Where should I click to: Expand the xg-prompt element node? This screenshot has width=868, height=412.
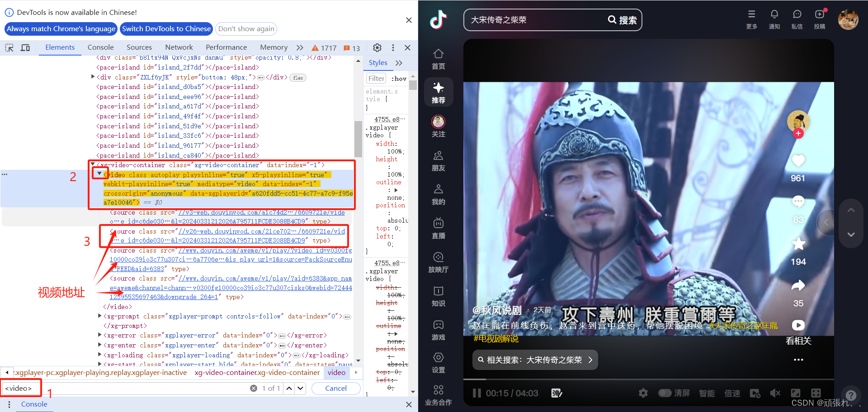pyautogui.click(x=100, y=316)
